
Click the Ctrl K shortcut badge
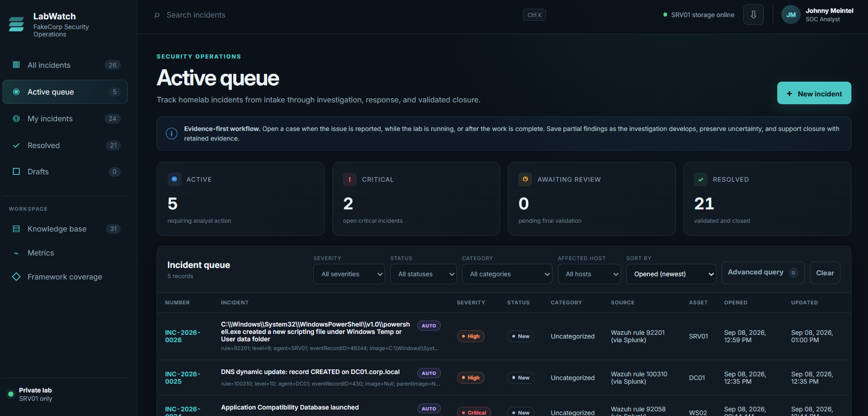[534, 15]
